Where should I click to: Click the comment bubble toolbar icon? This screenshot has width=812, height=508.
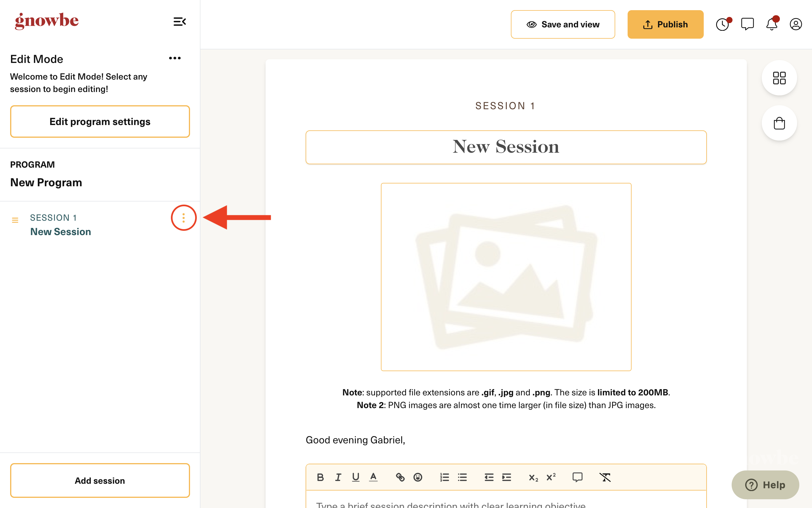[x=577, y=477]
